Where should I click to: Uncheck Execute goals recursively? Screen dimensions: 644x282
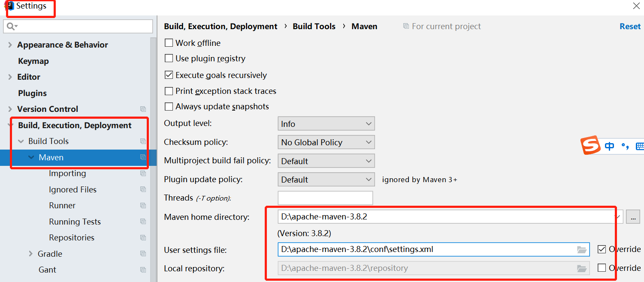pyautogui.click(x=169, y=75)
